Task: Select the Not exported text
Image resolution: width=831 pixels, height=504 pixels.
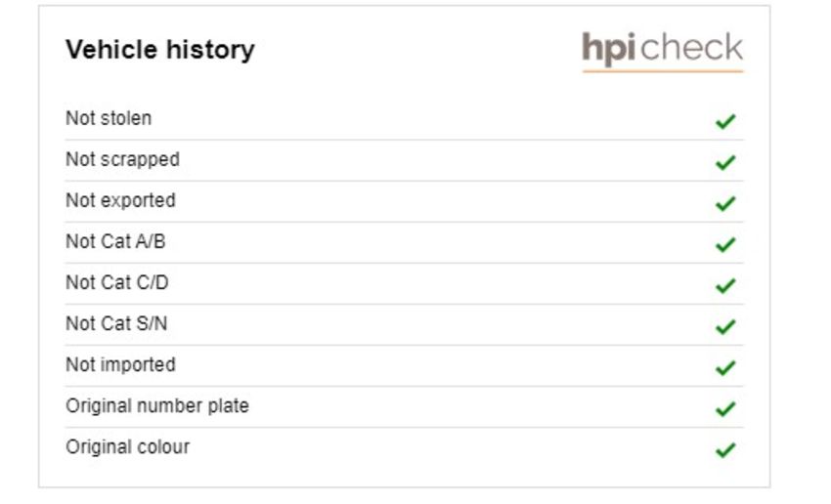Action: pos(120,200)
